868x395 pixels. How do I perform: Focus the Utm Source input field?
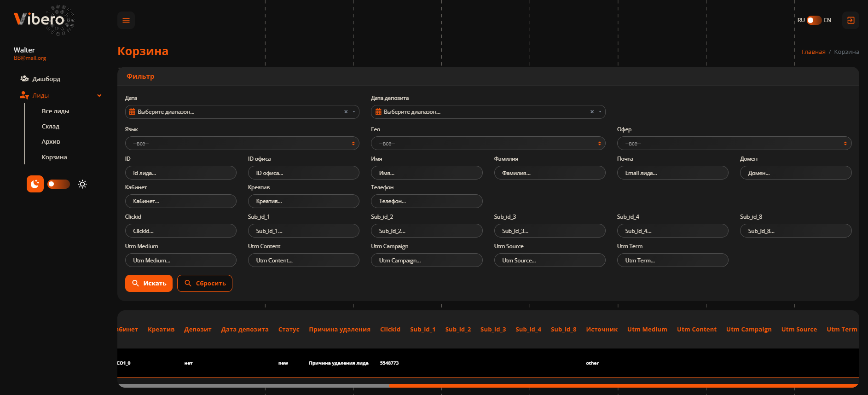(x=550, y=260)
